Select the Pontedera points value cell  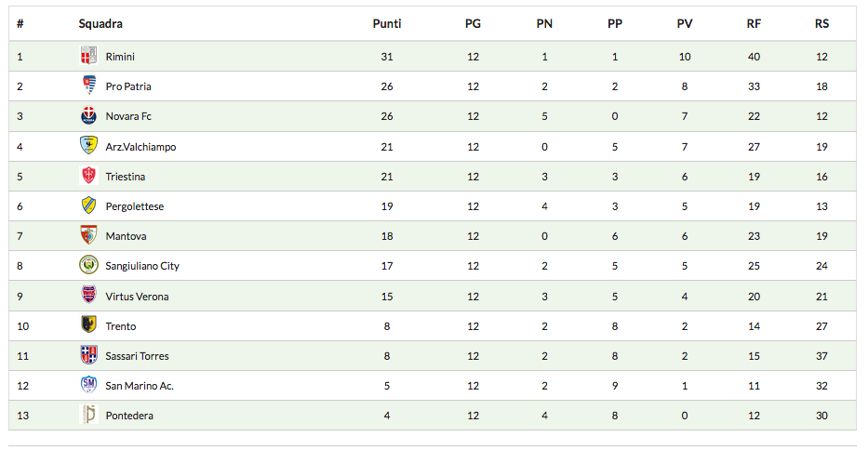click(387, 416)
